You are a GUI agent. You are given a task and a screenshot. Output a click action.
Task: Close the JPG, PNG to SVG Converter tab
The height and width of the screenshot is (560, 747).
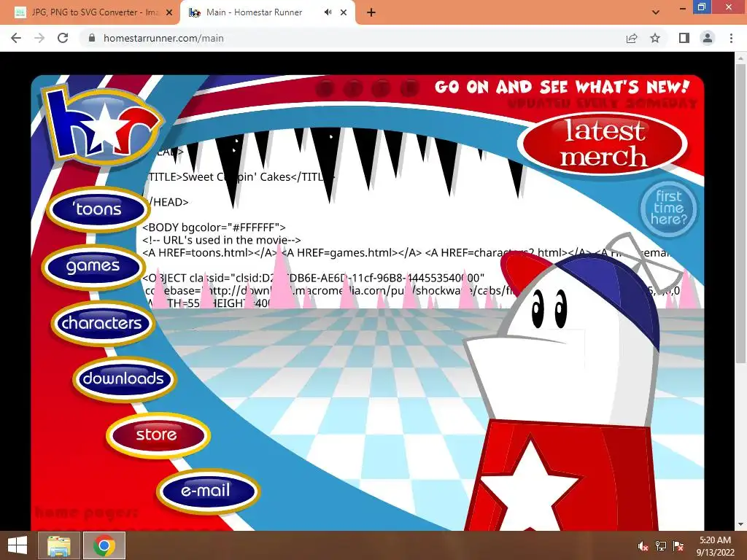click(169, 13)
